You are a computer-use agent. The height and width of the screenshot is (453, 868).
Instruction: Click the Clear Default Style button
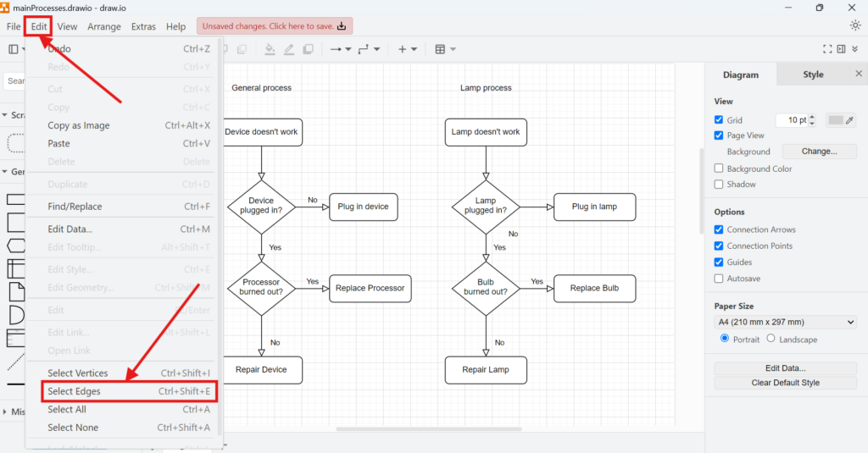(x=786, y=383)
